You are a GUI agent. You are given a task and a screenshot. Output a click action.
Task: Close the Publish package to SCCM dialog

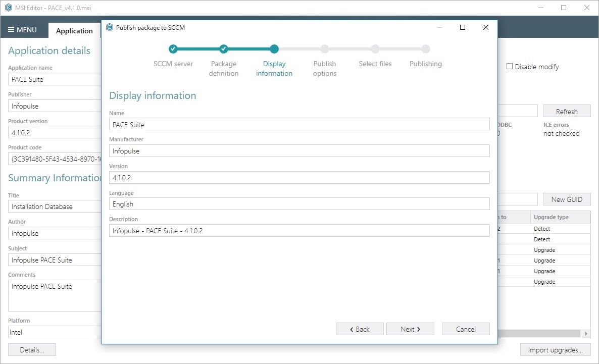click(x=486, y=27)
